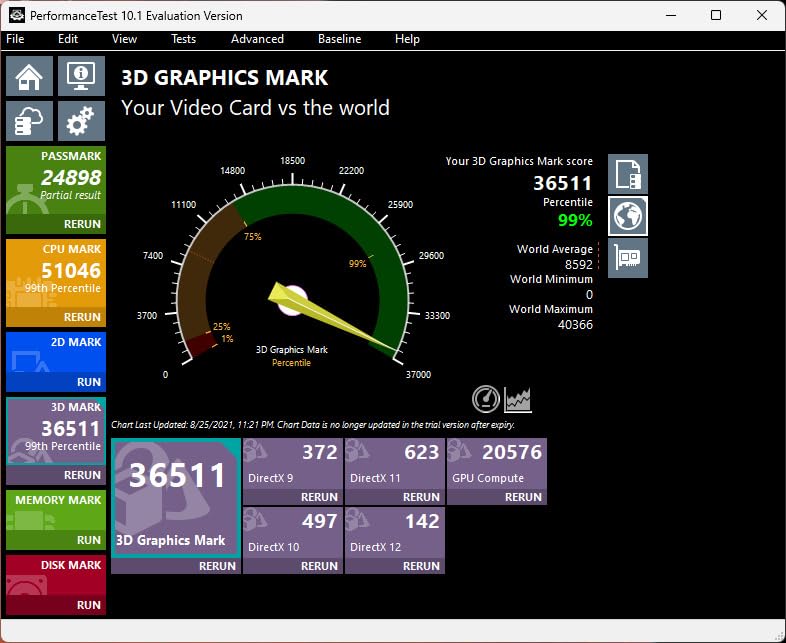Screen dimensions: 786x643
Task: Open the Help menu
Action: 407,39
